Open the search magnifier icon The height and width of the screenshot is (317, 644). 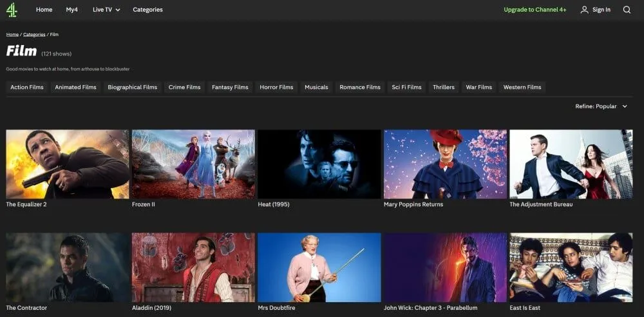[x=627, y=10]
